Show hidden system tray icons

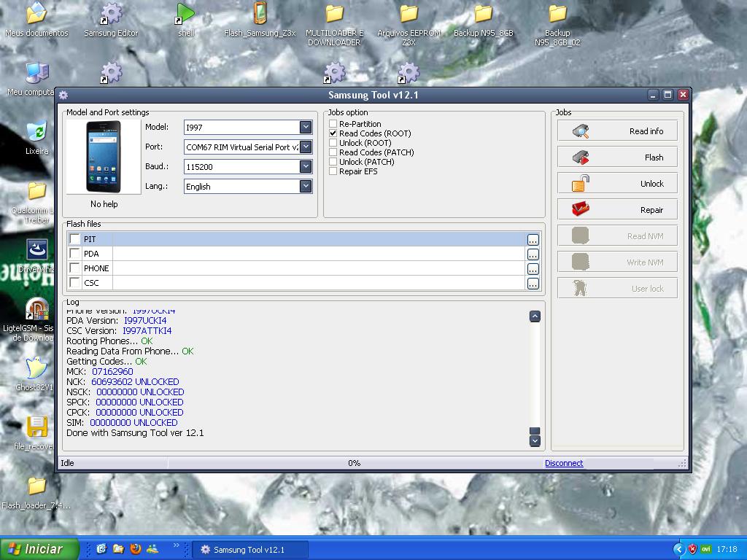click(679, 550)
